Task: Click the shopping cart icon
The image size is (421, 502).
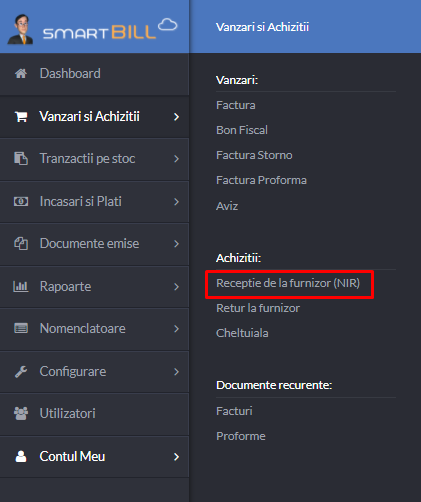Action: [x=21, y=116]
